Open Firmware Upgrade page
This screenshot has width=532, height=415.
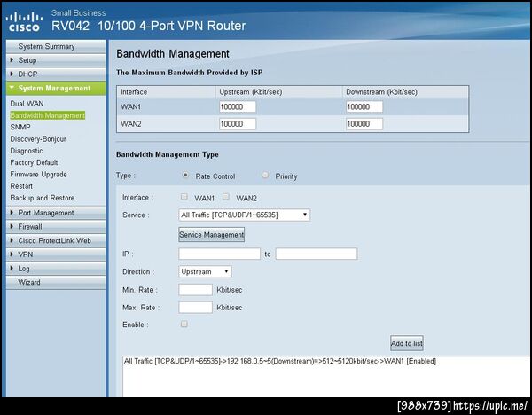tap(38, 175)
